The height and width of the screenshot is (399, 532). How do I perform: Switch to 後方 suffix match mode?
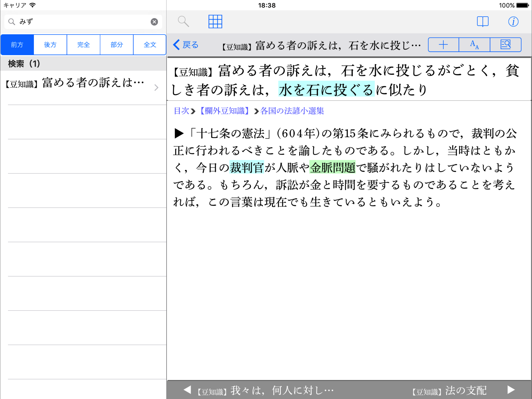coord(50,45)
